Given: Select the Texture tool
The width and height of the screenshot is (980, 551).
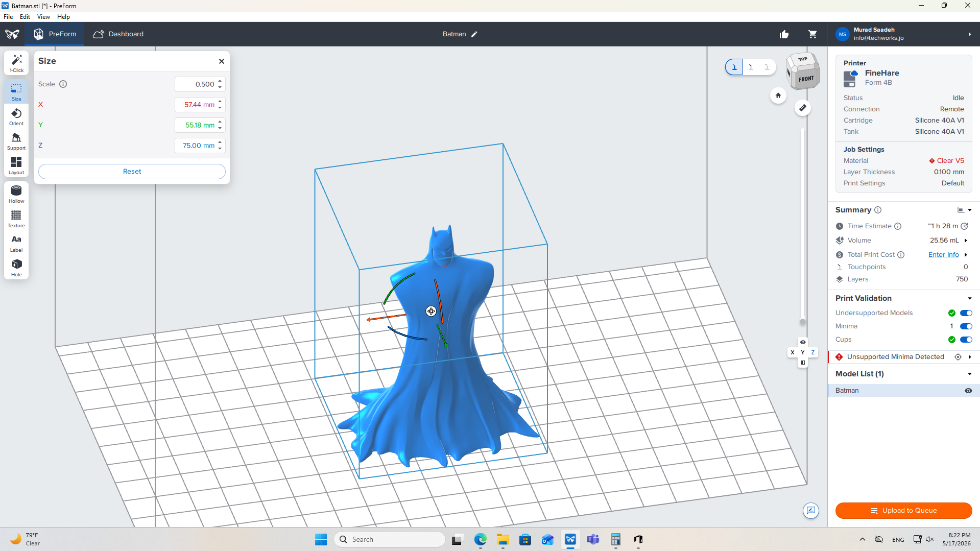Looking at the screenshot, I should pyautogui.click(x=16, y=219).
